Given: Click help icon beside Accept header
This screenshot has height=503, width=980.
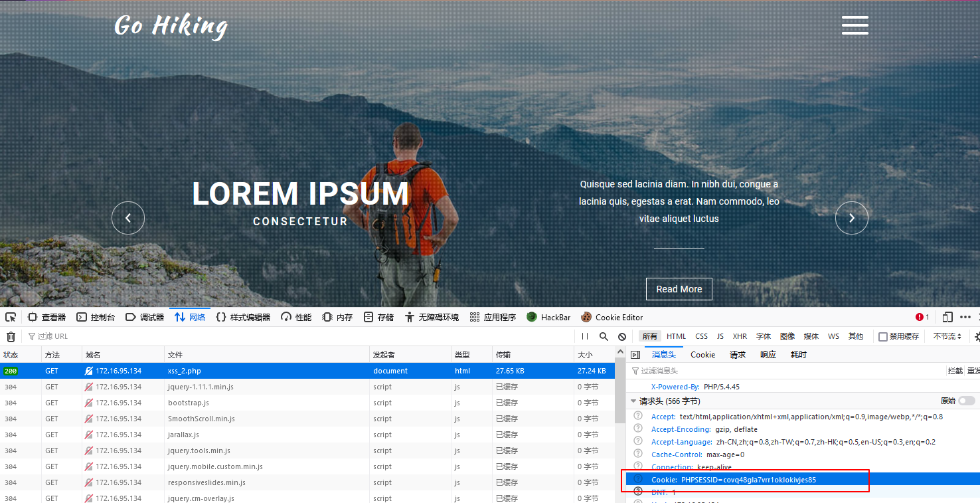Looking at the screenshot, I should [638, 417].
